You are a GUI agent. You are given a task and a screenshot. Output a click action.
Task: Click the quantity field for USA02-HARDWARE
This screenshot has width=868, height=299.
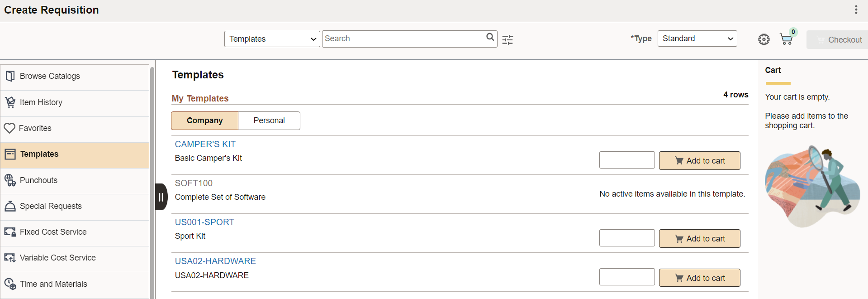tap(626, 276)
